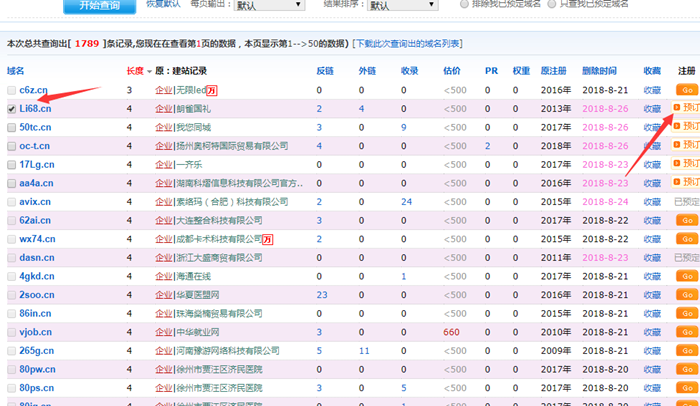Screen dimensions: 700x406
Task: Sort by the 估价 column header
Action: coord(451,71)
